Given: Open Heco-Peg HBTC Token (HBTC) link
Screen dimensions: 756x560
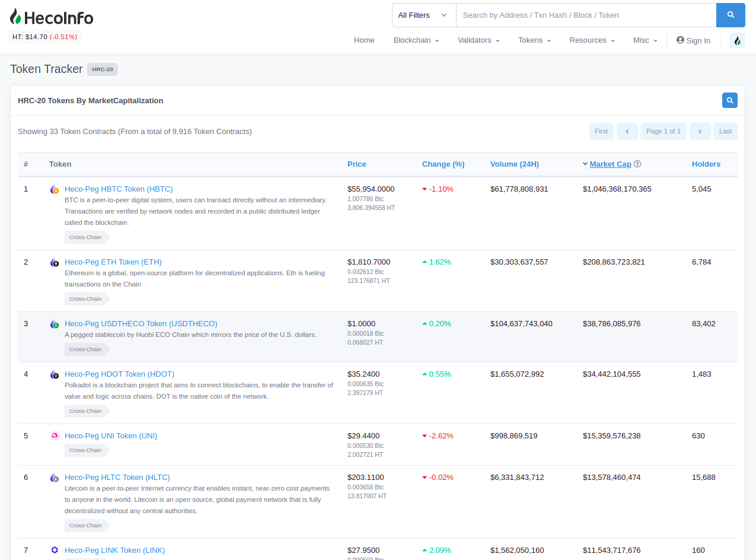Looking at the screenshot, I should click(x=119, y=189).
